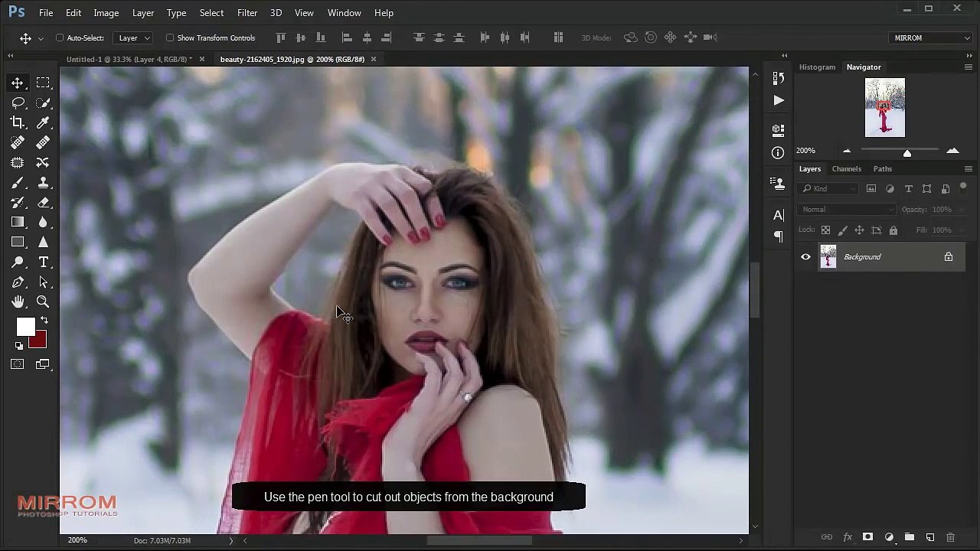The width and height of the screenshot is (980, 551).
Task: Toggle shape layer filter icon
Action: (x=926, y=189)
